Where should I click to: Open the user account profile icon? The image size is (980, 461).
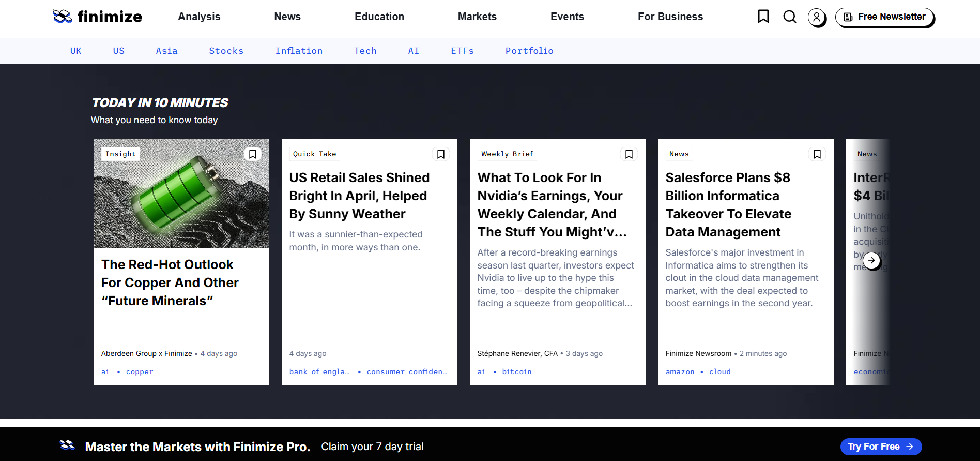817,18
